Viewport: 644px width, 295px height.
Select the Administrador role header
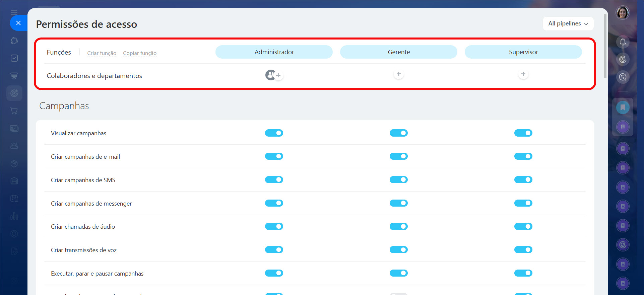(274, 52)
